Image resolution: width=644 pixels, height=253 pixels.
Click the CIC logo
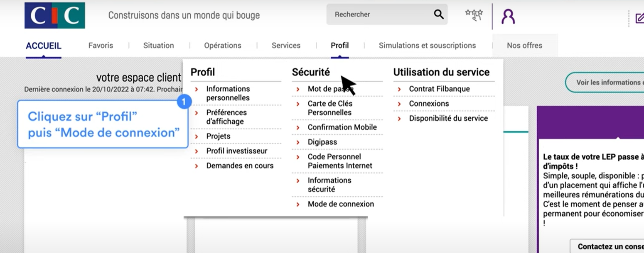pos(54,15)
